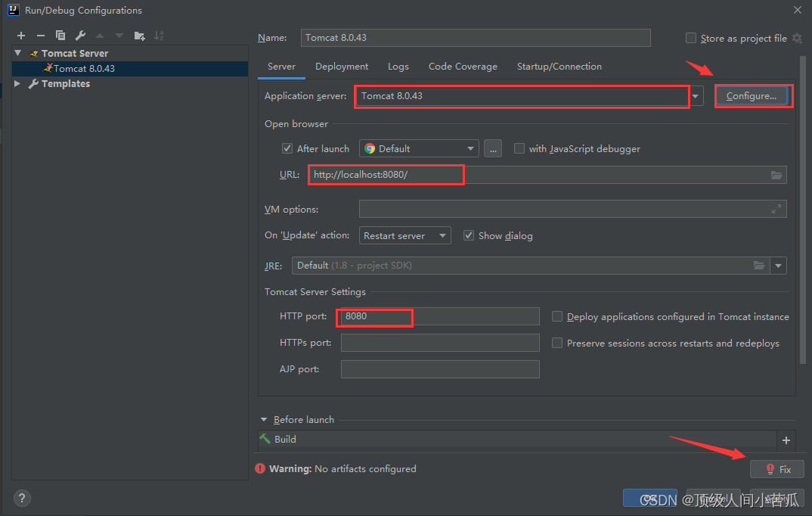
Task: Click Fix button for warning
Action: coord(777,469)
